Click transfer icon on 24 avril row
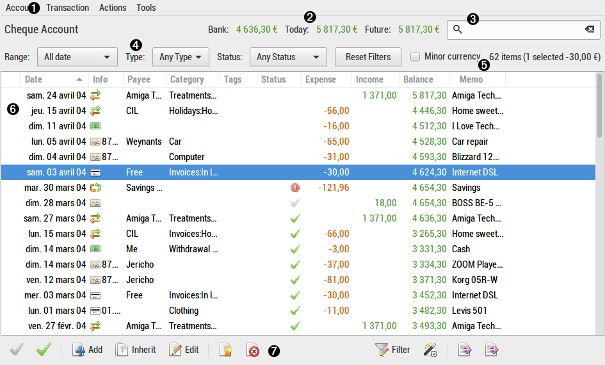Screen dimensions: 605x365 point(95,95)
